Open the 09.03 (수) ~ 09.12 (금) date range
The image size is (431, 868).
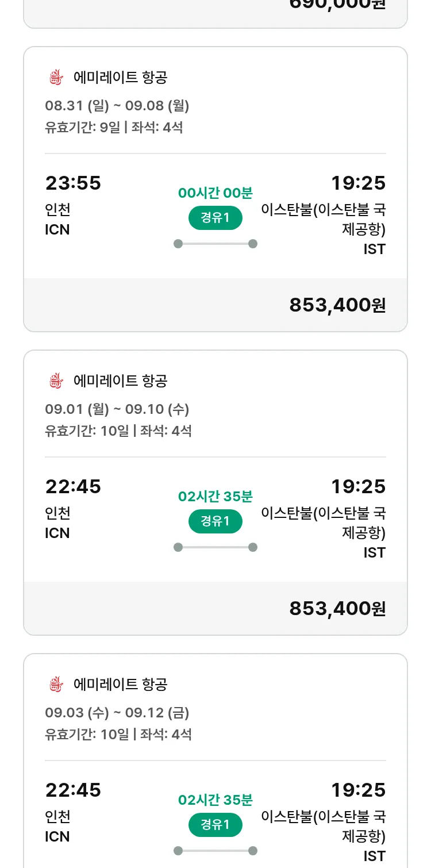pyautogui.click(x=117, y=713)
